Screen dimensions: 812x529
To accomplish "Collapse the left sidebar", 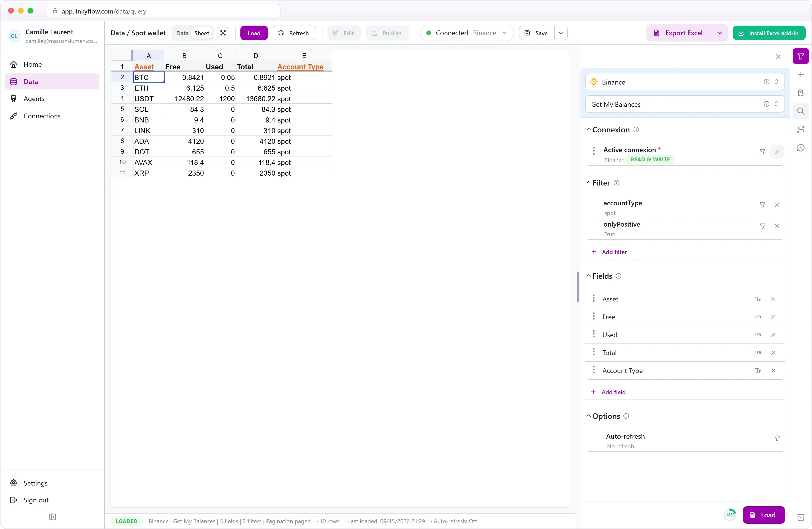I will coord(53,517).
